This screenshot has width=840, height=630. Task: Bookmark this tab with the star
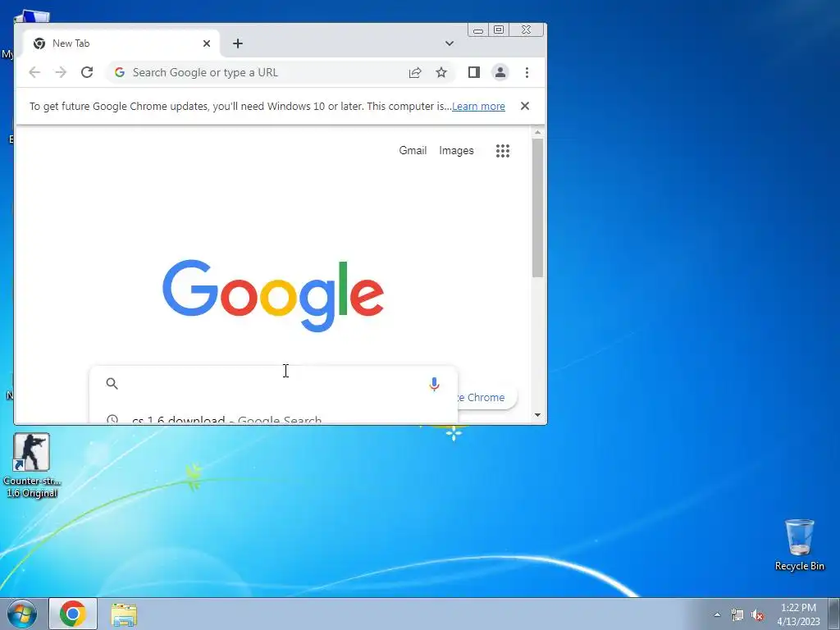pos(441,72)
